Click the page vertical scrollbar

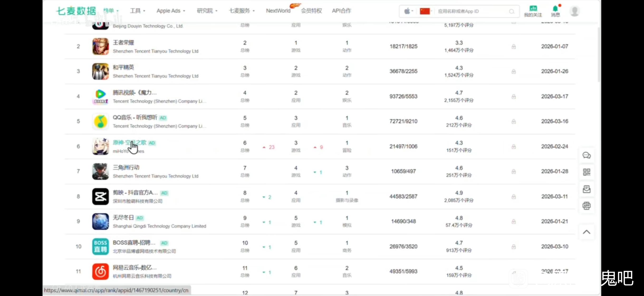point(599,54)
